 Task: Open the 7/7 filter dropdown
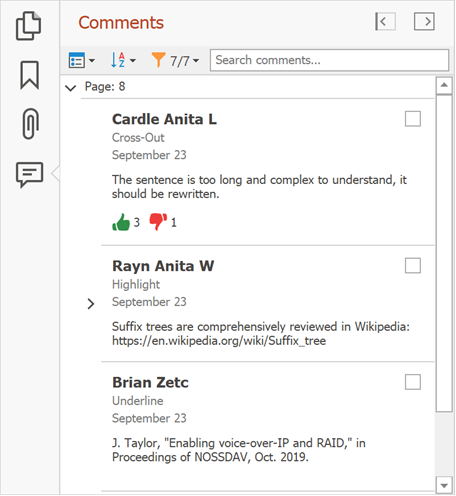click(x=175, y=60)
